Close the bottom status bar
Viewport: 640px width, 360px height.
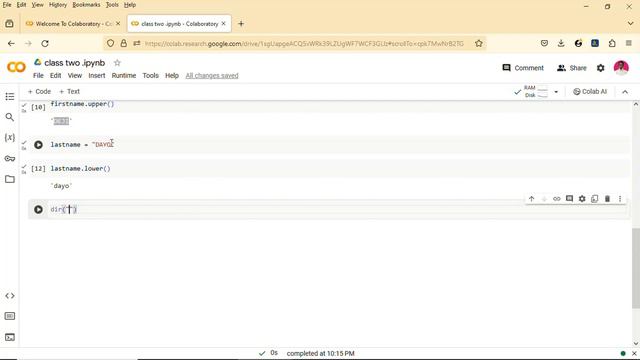634,353
